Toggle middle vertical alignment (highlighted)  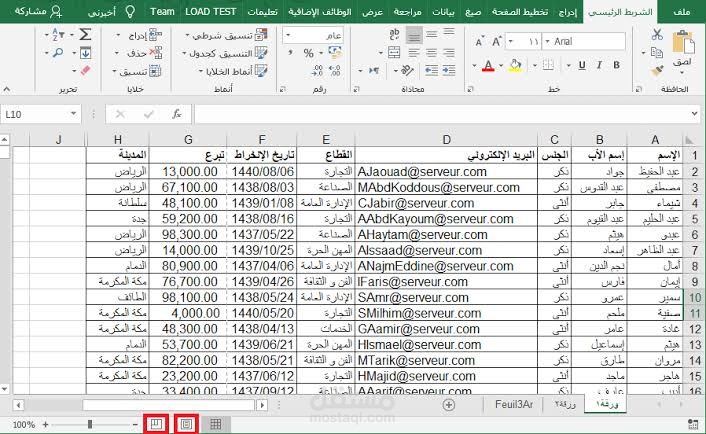[x=414, y=34]
